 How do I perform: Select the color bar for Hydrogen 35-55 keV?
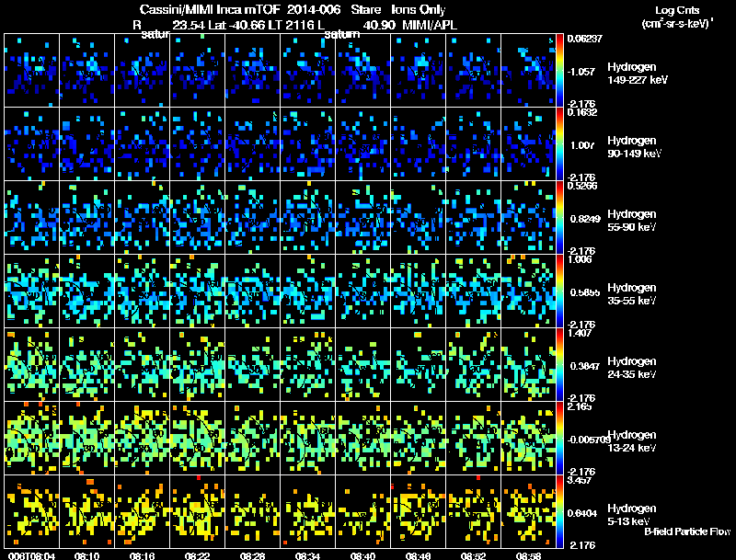pyautogui.click(x=559, y=291)
